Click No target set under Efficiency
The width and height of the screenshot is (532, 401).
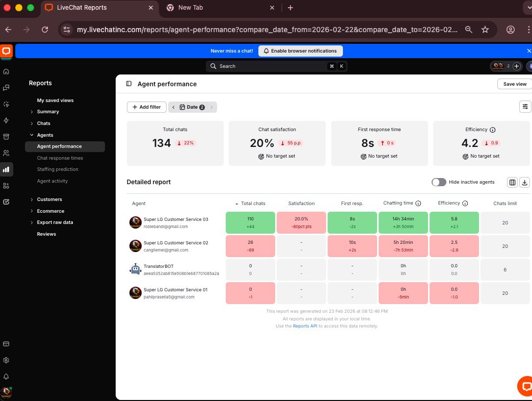click(481, 156)
